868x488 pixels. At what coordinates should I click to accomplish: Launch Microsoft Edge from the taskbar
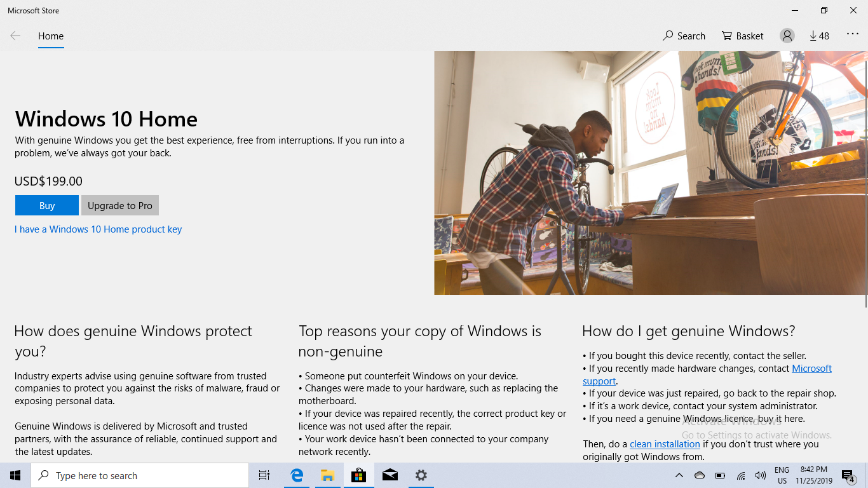[x=297, y=475]
